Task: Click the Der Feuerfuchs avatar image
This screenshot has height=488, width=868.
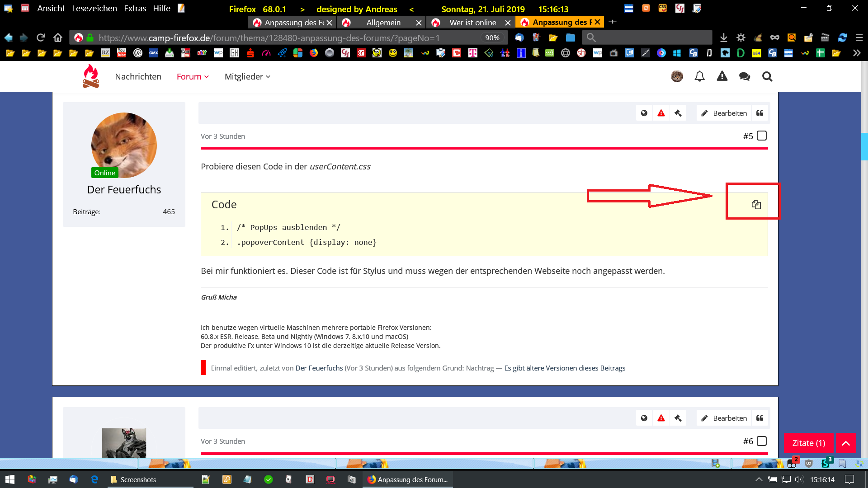Action: [124, 145]
